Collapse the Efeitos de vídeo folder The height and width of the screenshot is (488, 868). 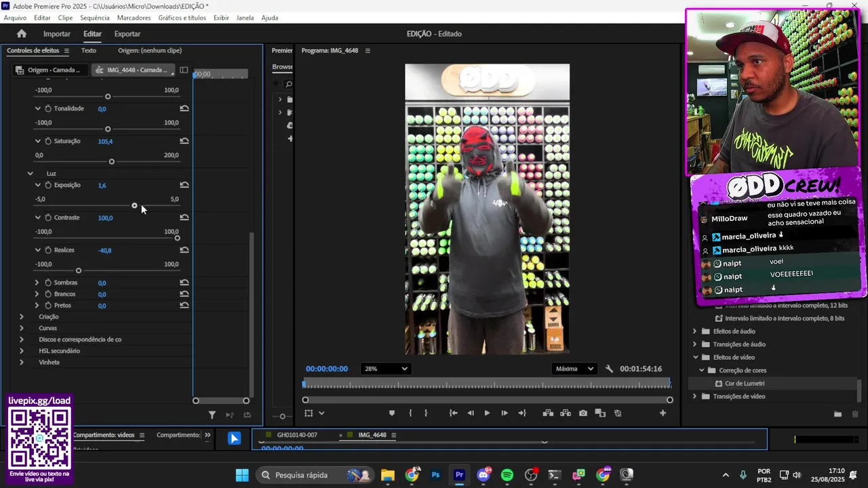(x=695, y=357)
